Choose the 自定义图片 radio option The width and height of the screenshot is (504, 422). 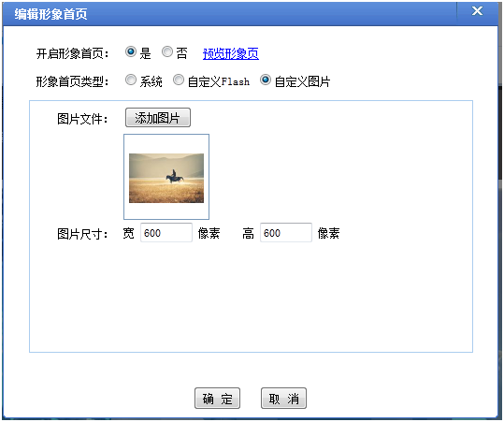click(266, 80)
